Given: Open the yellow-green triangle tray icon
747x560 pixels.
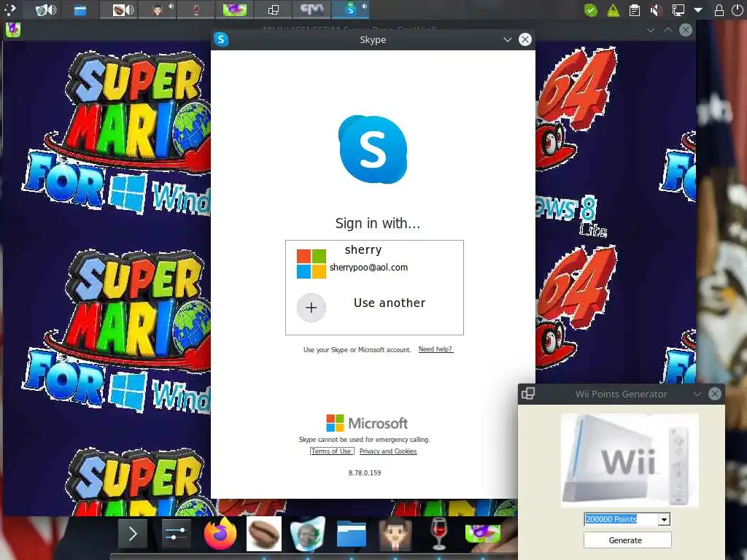Looking at the screenshot, I should tap(613, 10).
